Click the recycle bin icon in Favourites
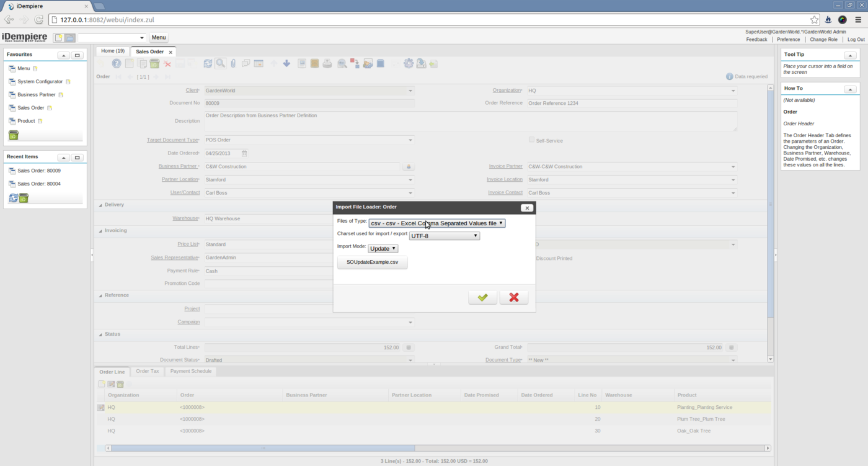 [x=14, y=135]
